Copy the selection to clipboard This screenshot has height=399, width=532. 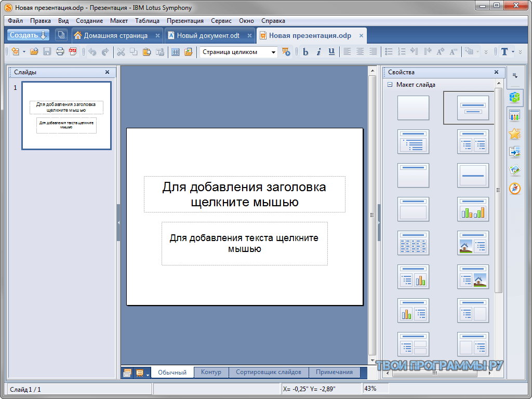coord(134,52)
